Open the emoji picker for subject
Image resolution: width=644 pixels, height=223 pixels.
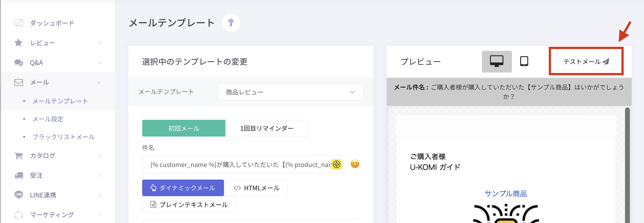pos(355,164)
